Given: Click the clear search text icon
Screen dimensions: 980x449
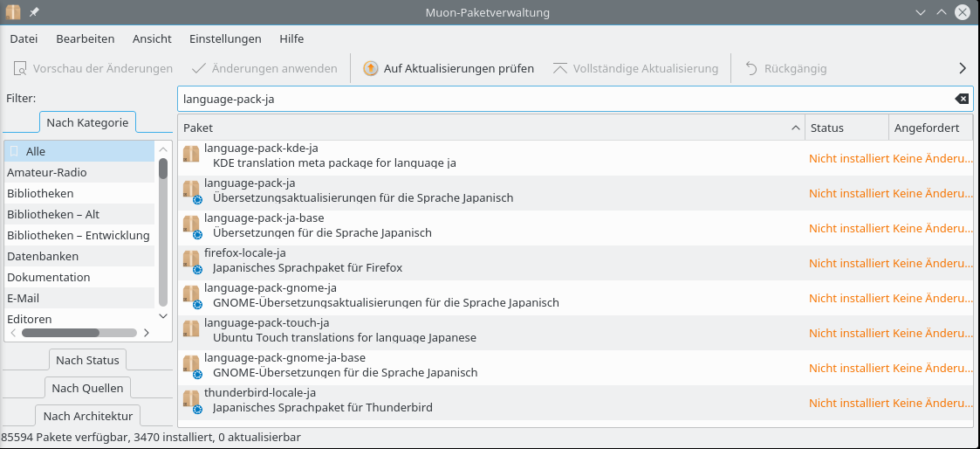Looking at the screenshot, I should click(962, 99).
